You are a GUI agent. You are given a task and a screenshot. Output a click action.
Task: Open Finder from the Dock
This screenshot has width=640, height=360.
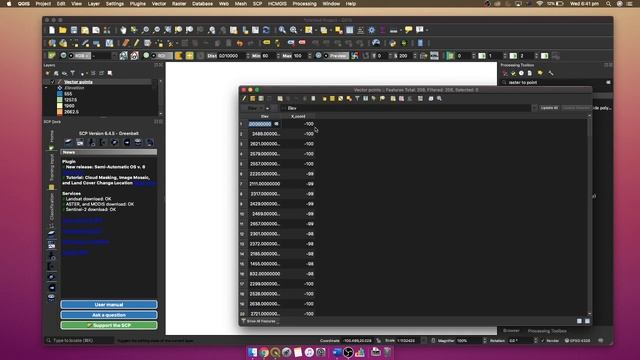(253, 352)
